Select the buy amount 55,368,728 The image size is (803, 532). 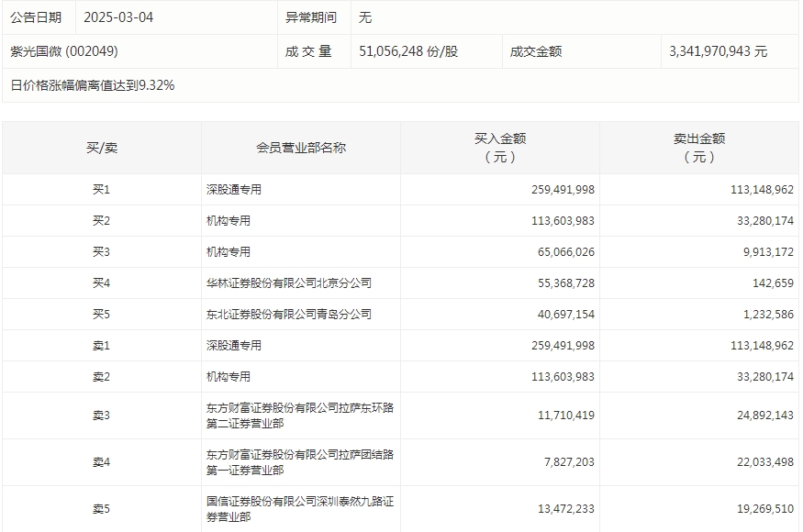(566, 283)
